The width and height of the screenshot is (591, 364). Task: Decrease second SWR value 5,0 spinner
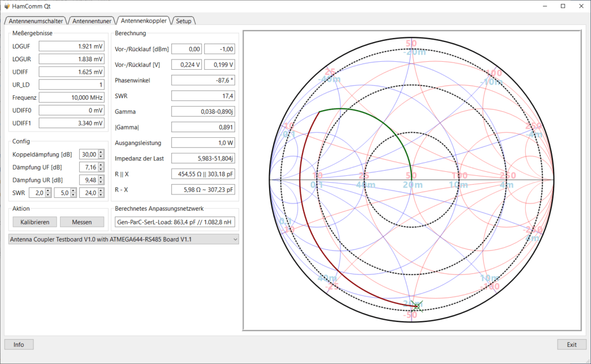click(73, 195)
